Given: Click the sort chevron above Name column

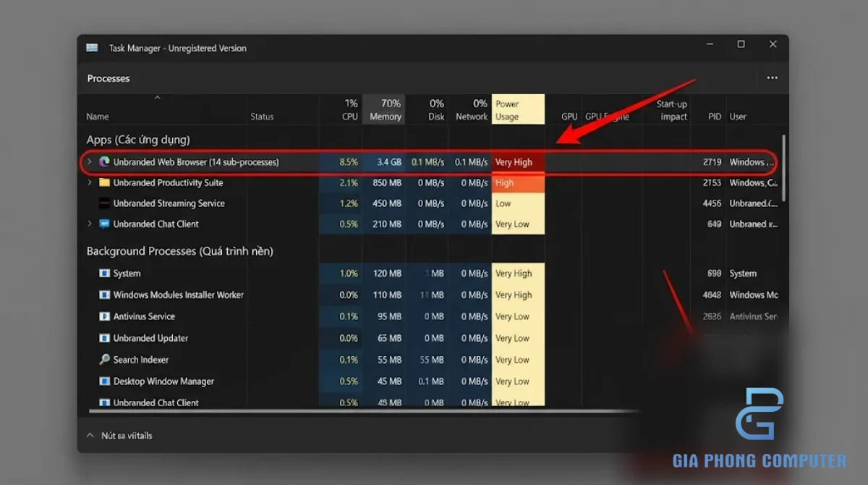Looking at the screenshot, I should click(157, 98).
